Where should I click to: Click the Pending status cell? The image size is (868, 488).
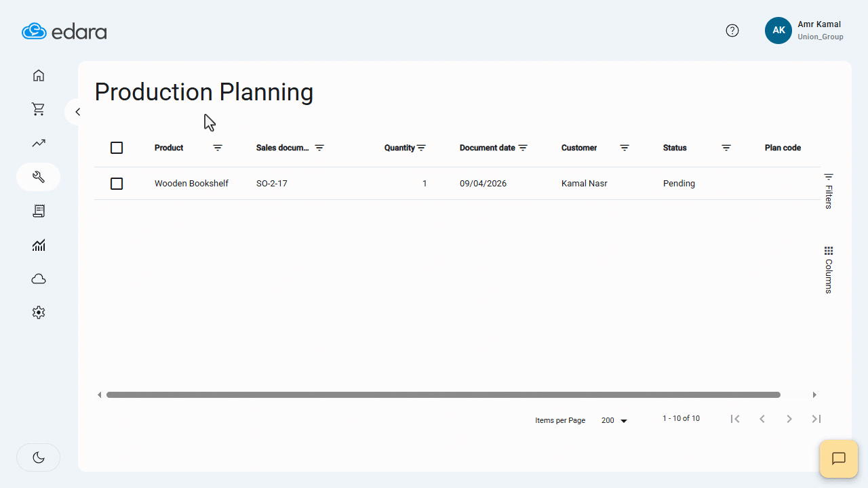coord(679,184)
